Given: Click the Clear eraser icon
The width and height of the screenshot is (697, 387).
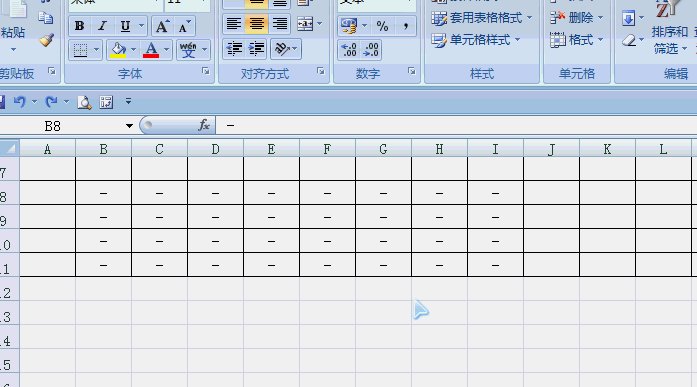Looking at the screenshot, I should click(629, 41).
